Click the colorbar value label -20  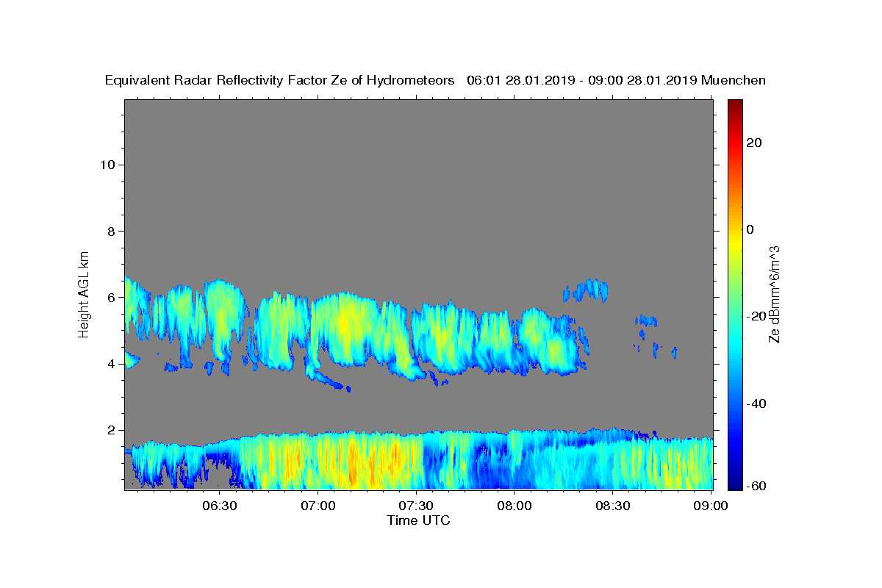click(756, 316)
